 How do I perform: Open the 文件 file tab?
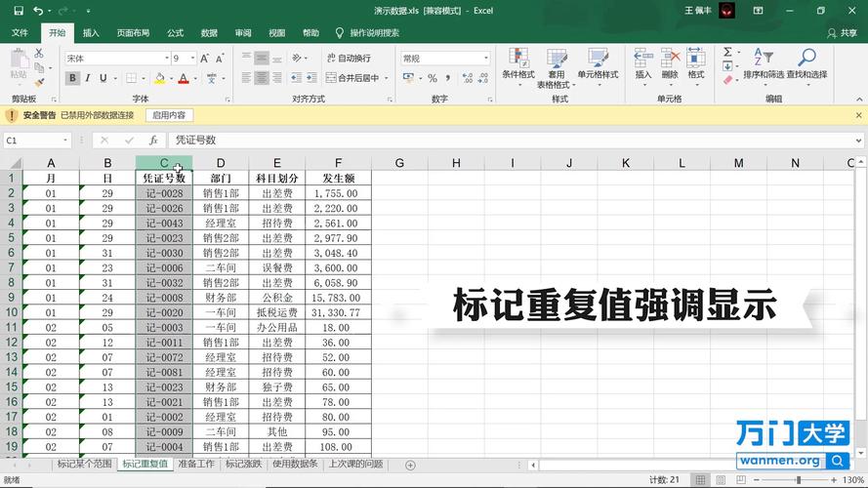[20, 32]
